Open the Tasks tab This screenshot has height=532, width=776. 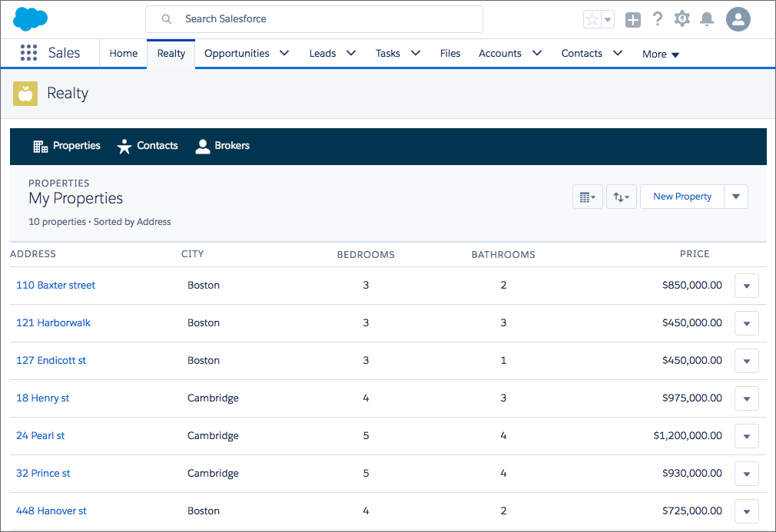click(x=387, y=54)
